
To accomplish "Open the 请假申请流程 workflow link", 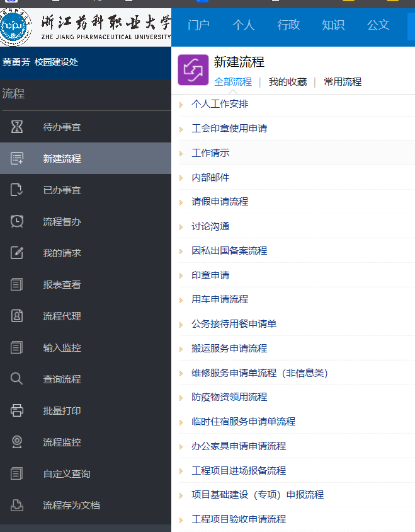I will 220,202.
